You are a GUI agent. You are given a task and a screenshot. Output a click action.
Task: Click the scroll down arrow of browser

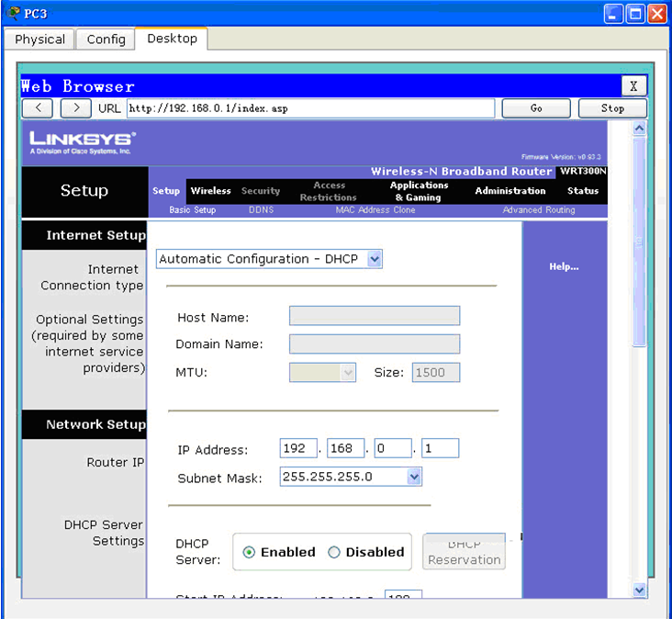(639, 590)
